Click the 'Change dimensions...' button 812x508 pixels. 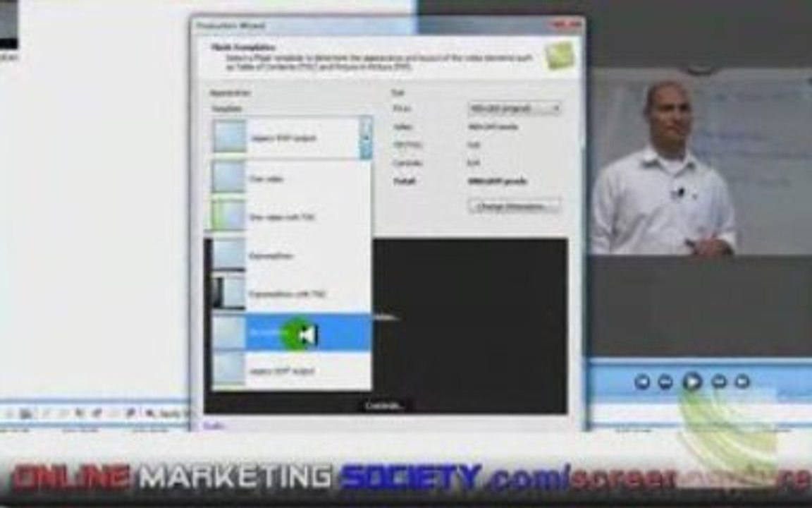coord(514,206)
